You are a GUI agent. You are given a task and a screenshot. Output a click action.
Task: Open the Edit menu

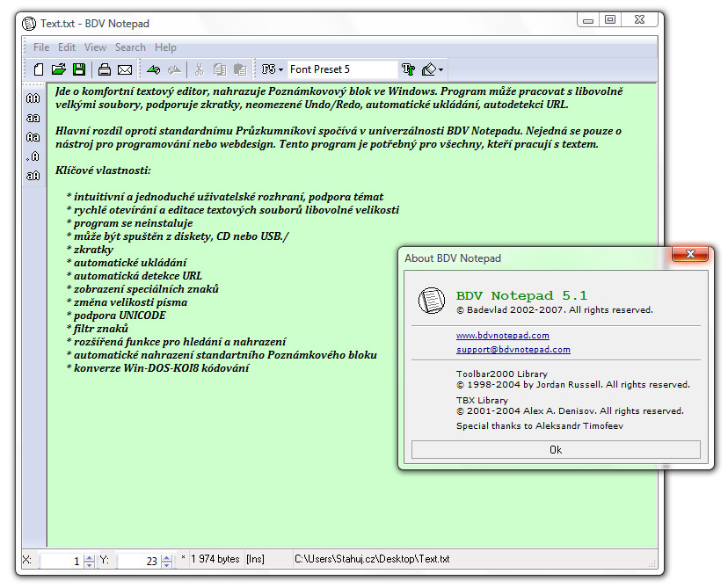pos(67,47)
